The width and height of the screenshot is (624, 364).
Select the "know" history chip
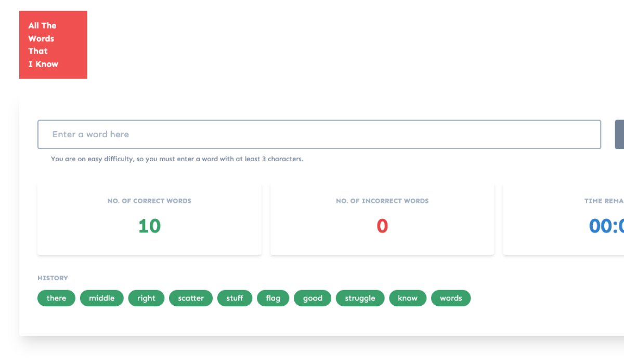pyautogui.click(x=408, y=298)
